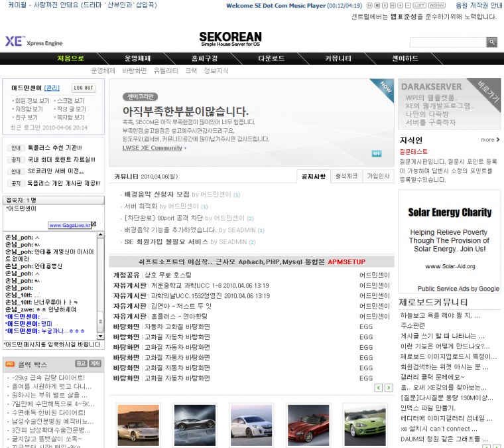Image resolution: width=504 pixels, height=448 pixels.
Task: Open post 서버 최적화
Action: click(141, 206)
